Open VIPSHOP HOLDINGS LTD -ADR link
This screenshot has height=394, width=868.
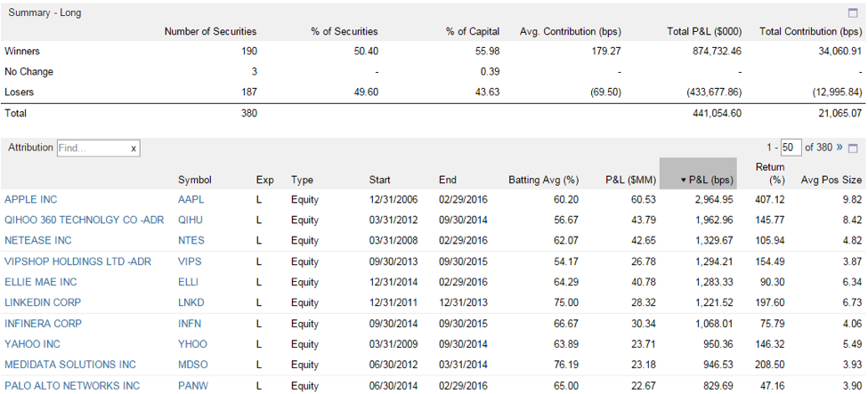click(x=77, y=261)
